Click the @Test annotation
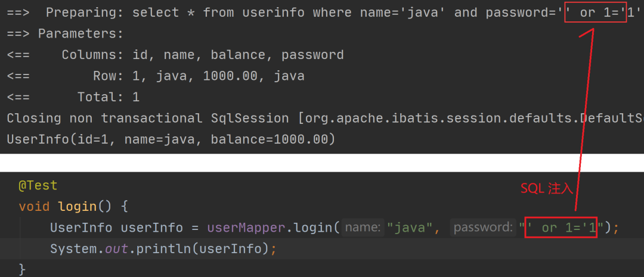The width and height of the screenshot is (644, 277). point(38,186)
